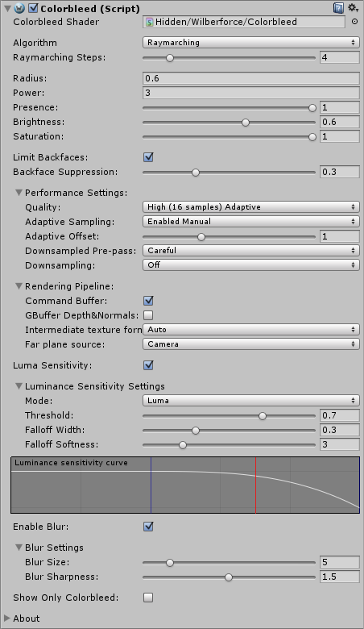This screenshot has height=629, width=364.
Task: Open the component help book icon
Action: [x=338, y=8]
